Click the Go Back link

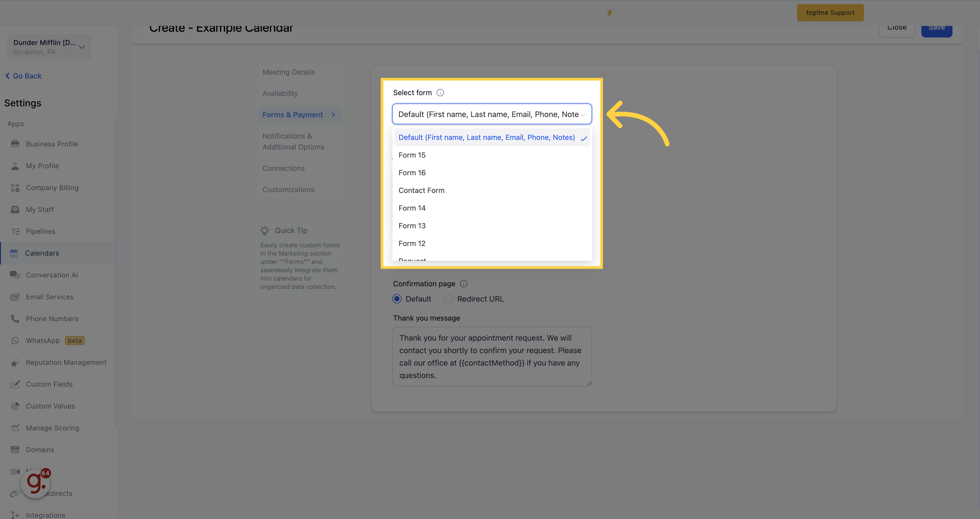coord(24,76)
